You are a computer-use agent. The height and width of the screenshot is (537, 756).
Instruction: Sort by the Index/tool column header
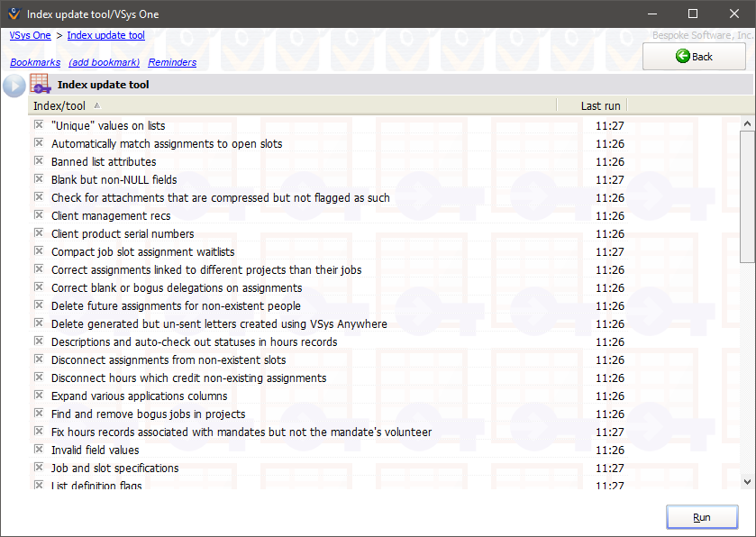coord(59,105)
